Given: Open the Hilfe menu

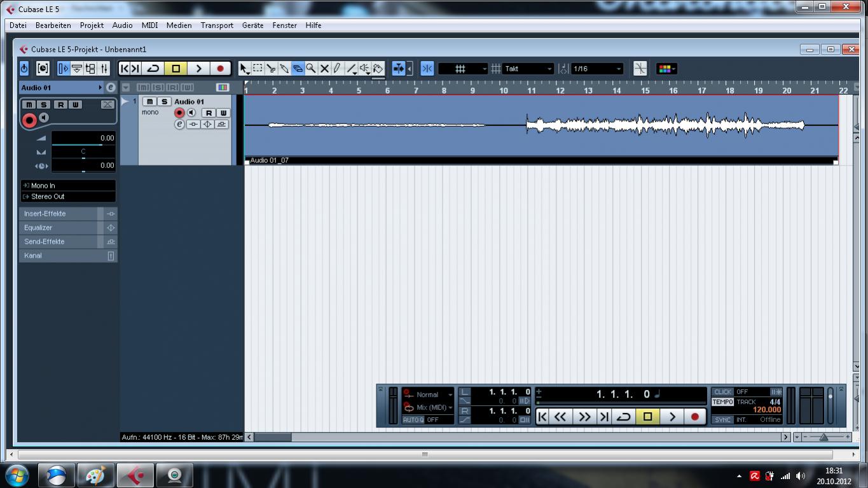Looking at the screenshot, I should [x=313, y=25].
